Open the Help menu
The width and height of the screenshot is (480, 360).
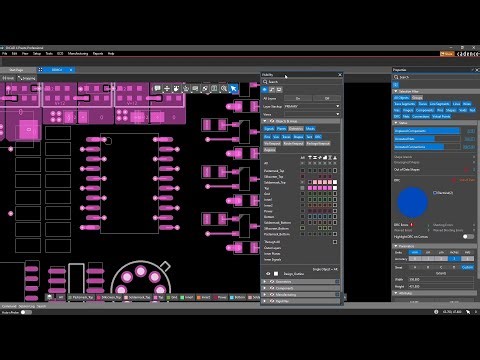111,53
